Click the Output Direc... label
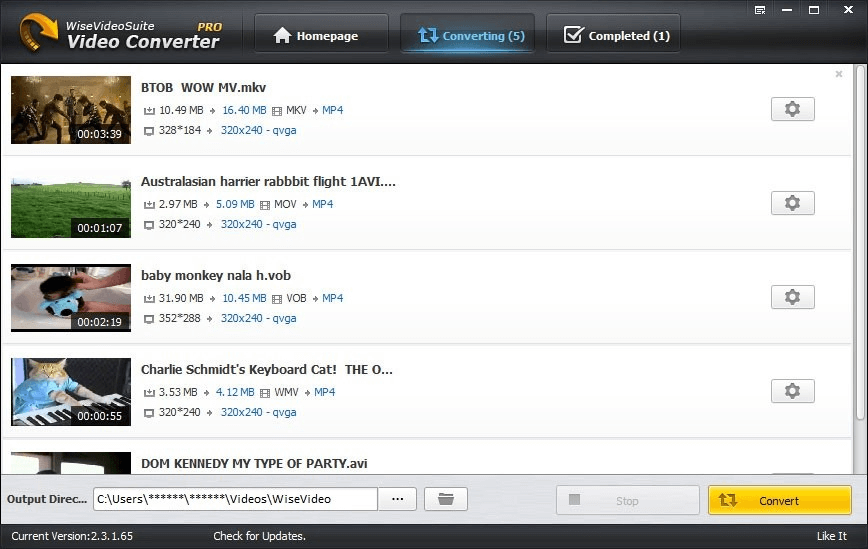Viewport: 868px width, 549px height. coord(47,499)
